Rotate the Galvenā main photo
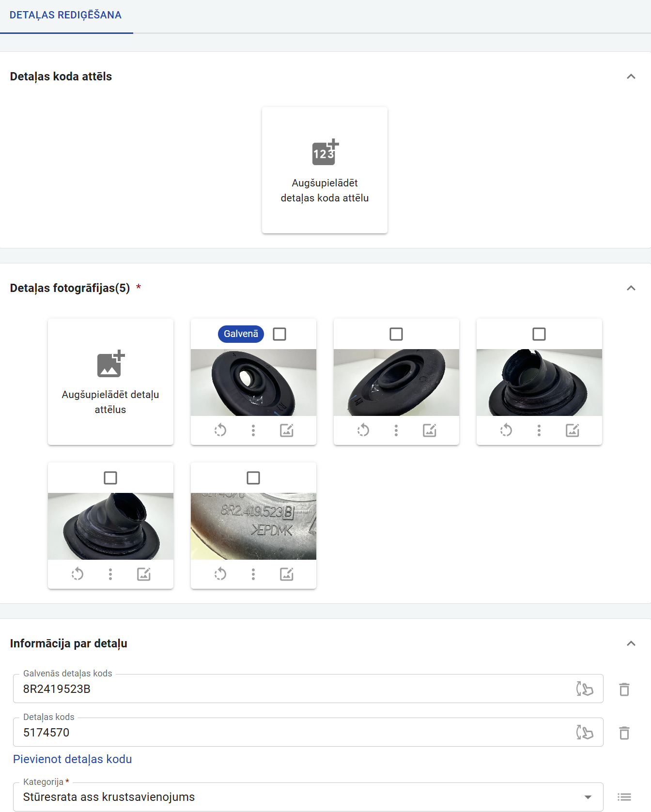 [220, 430]
